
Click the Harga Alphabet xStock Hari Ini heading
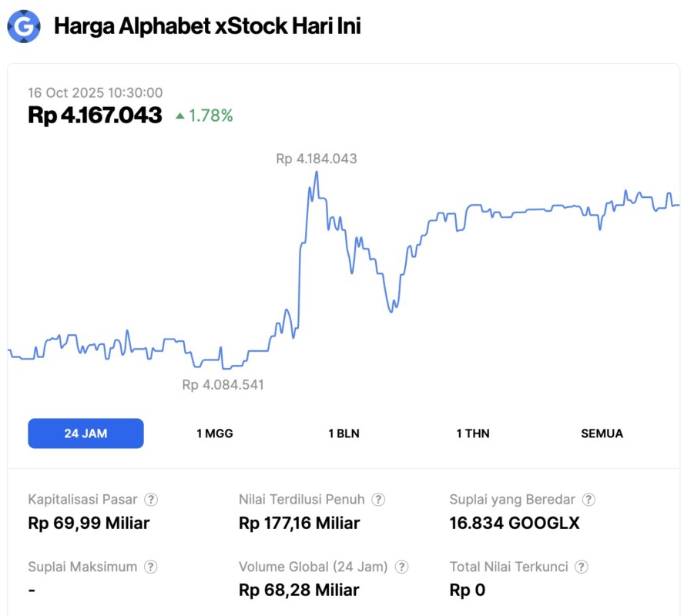coord(207,26)
